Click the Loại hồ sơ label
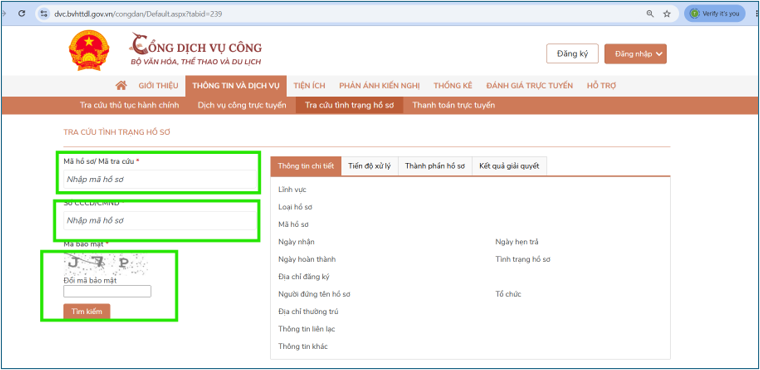This screenshot has width=760, height=370. point(295,207)
